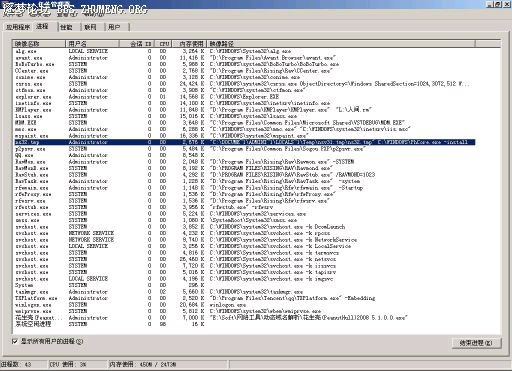Click the 内存使用 450M / 2473M status
The image size is (512, 371).
pos(168,364)
